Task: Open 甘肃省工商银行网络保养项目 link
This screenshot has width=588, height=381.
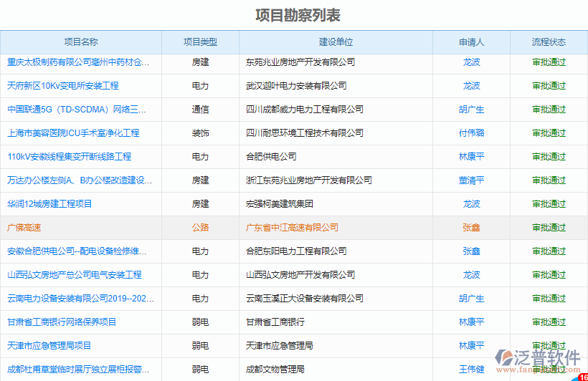Action: coord(62,322)
